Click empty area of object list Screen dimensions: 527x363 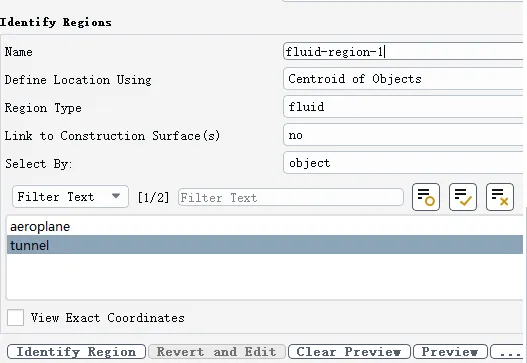coord(265,276)
